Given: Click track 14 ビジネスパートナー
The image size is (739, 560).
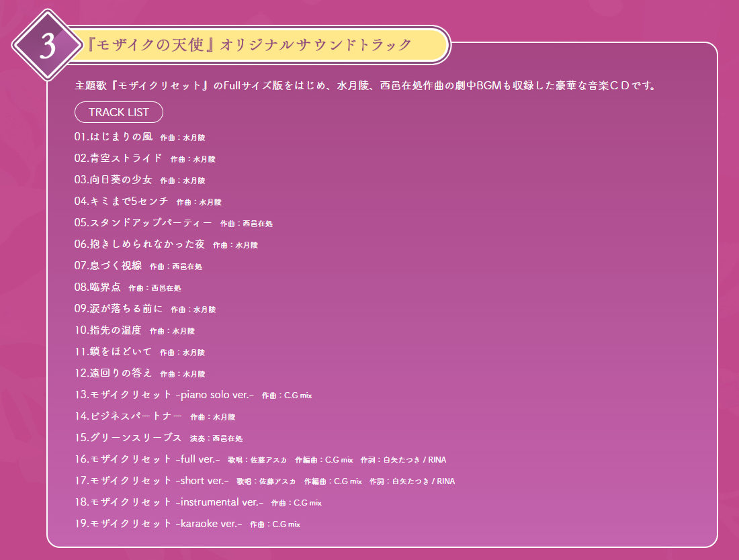Looking at the screenshot, I should (x=128, y=416).
